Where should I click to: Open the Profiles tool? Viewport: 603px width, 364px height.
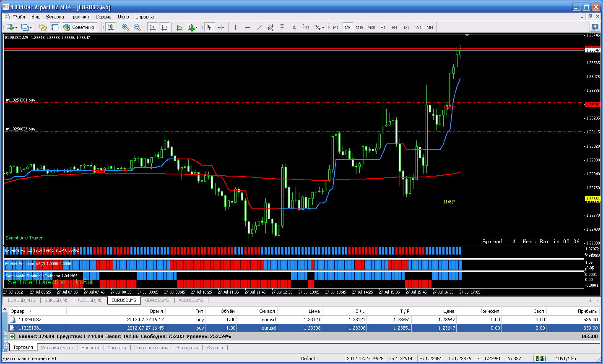pyautogui.click(x=25, y=27)
